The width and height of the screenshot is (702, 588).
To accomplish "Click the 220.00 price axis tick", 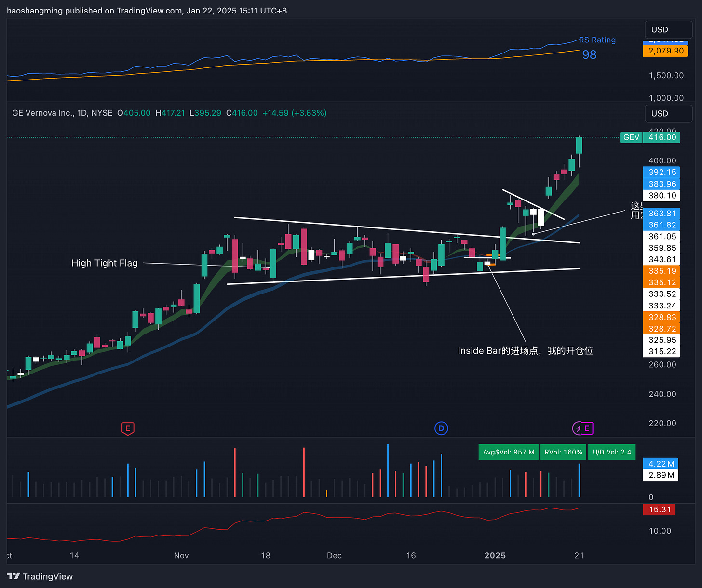I will point(662,423).
